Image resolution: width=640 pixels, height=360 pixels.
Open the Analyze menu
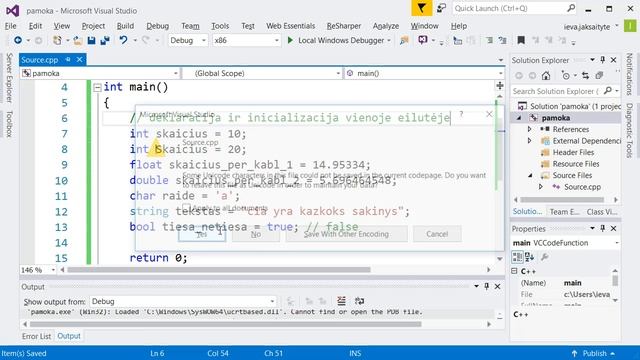(x=386, y=26)
